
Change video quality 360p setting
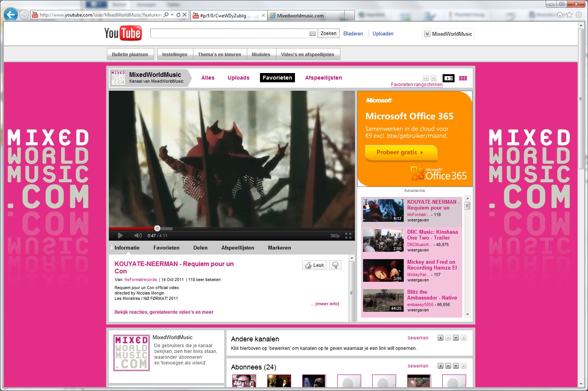point(335,236)
